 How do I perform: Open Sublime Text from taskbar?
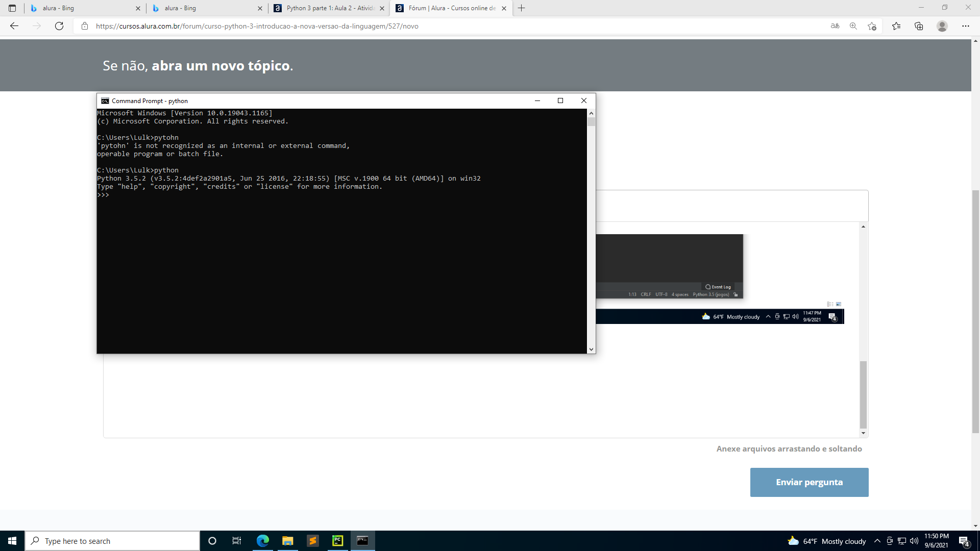[x=312, y=541]
